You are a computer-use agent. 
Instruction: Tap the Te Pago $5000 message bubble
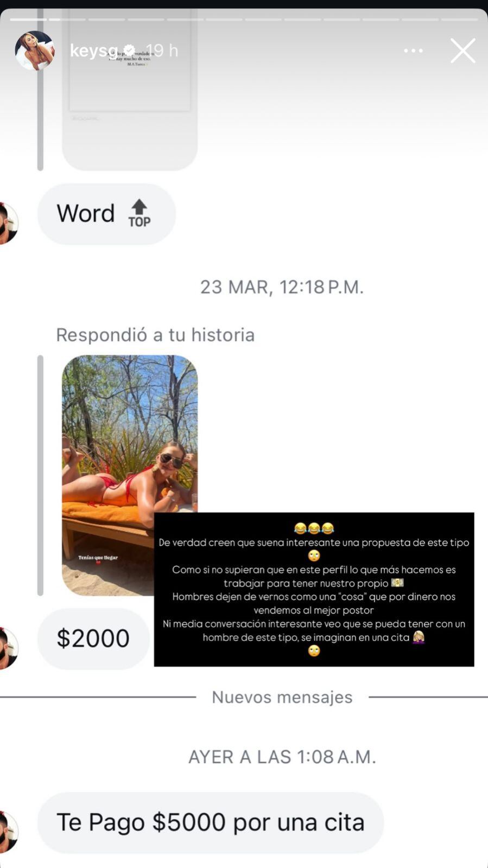[x=211, y=822]
